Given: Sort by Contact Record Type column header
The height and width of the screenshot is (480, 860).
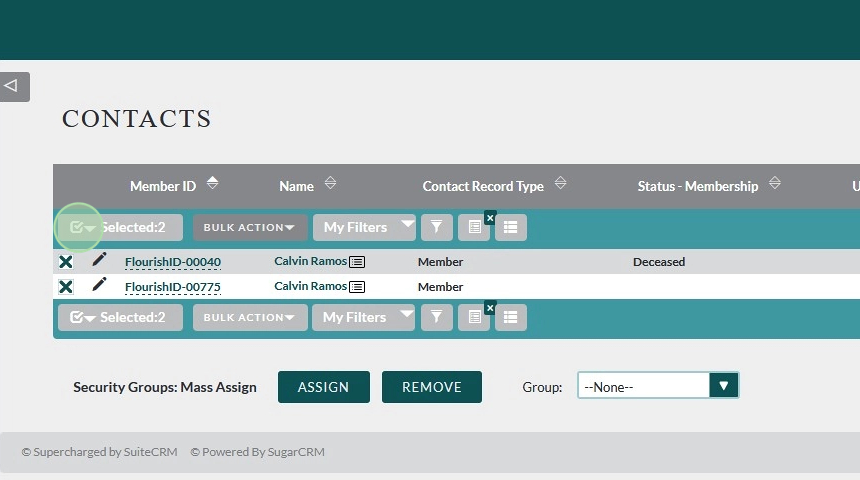Looking at the screenshot, I should 483,186.
